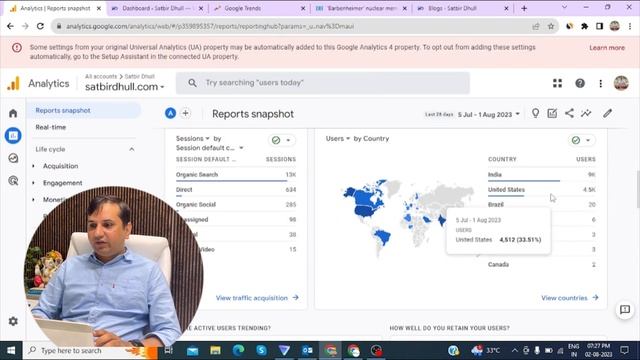Open the Sessions card data quality dropdown
Viewport: 640px width, 360px height.
(282, 140)
